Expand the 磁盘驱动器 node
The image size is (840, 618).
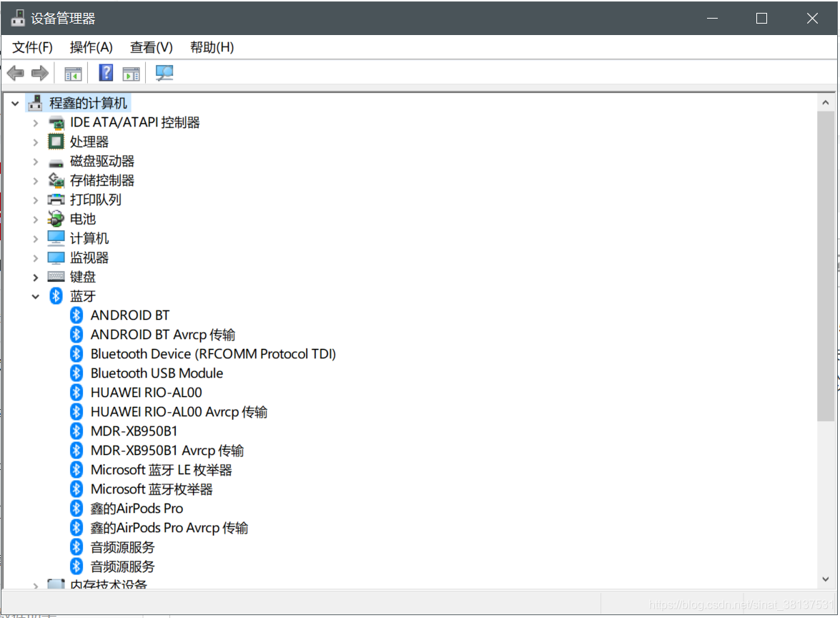point(35,162)
